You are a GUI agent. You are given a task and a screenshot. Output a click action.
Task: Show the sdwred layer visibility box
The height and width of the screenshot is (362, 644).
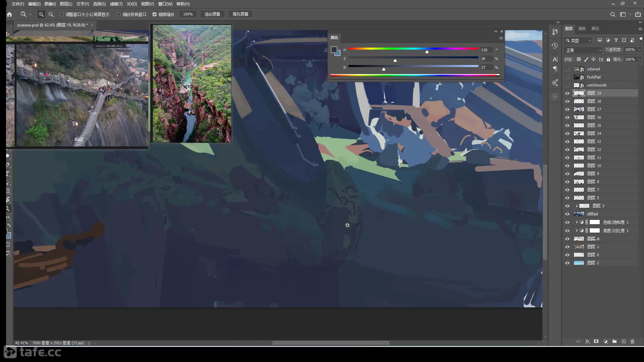(x=567, y=69)
